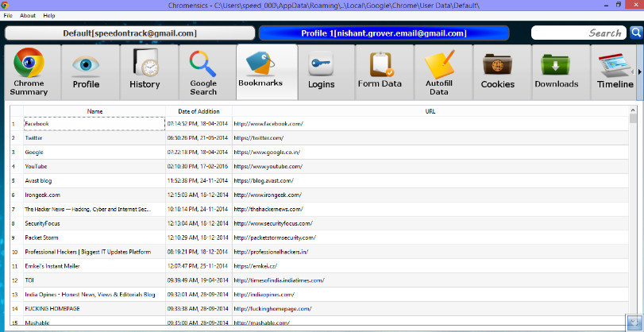Click the timesofindia.indiatimes.com URL cell
644x332 pixels.
430,280
